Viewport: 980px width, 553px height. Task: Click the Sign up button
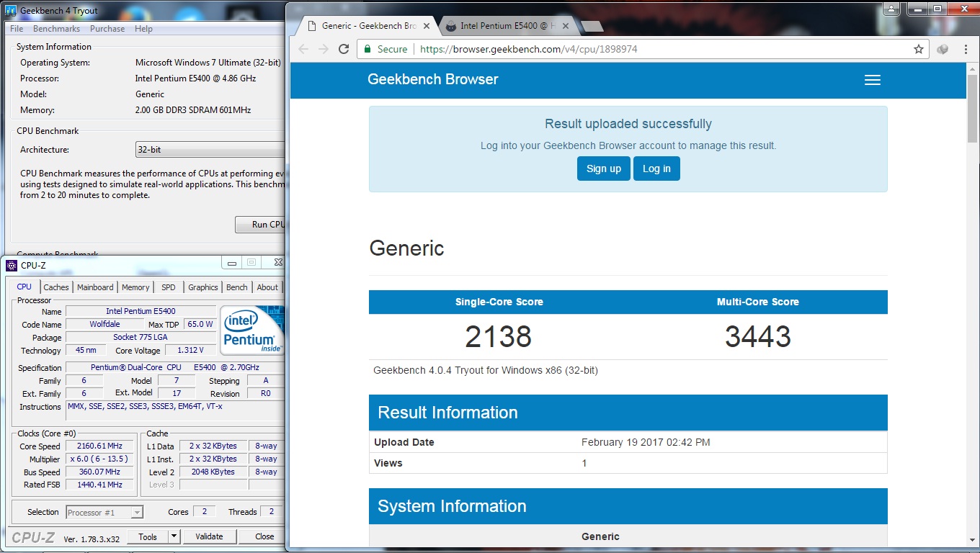coord(604,168)
